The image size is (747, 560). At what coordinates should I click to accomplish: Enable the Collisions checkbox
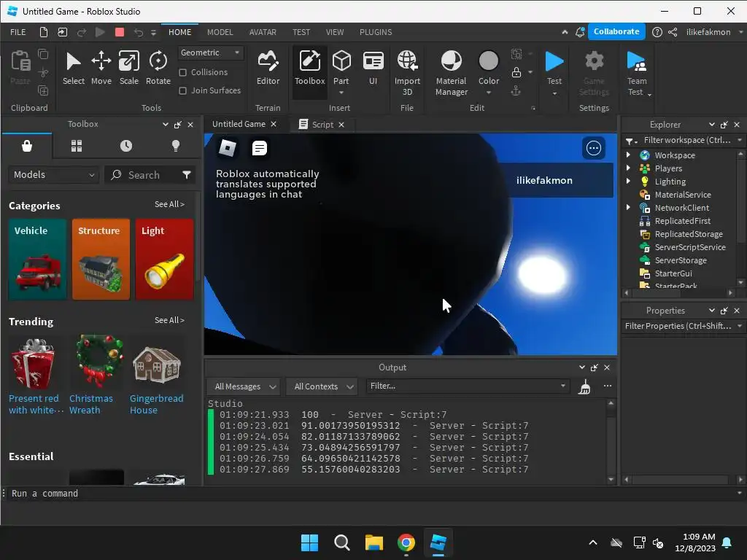pyautogui.click(x=182, y=72)
